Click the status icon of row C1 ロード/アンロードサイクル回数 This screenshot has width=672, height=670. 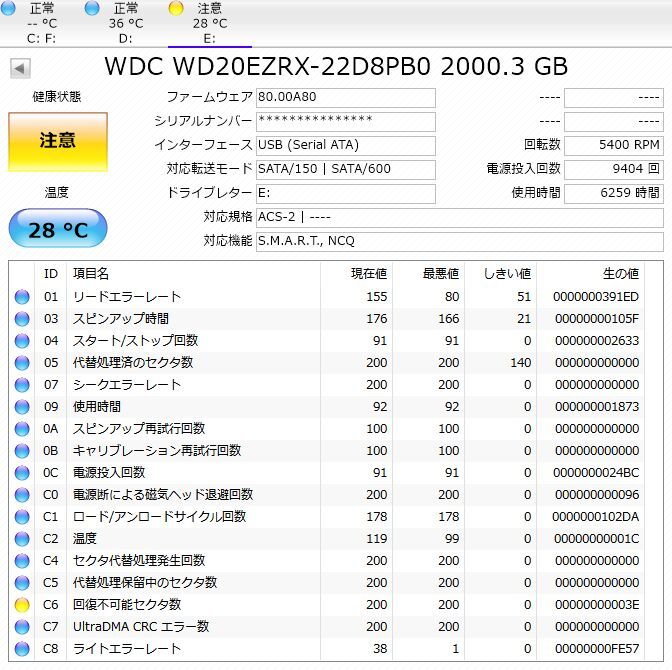[x=22, y=517]
